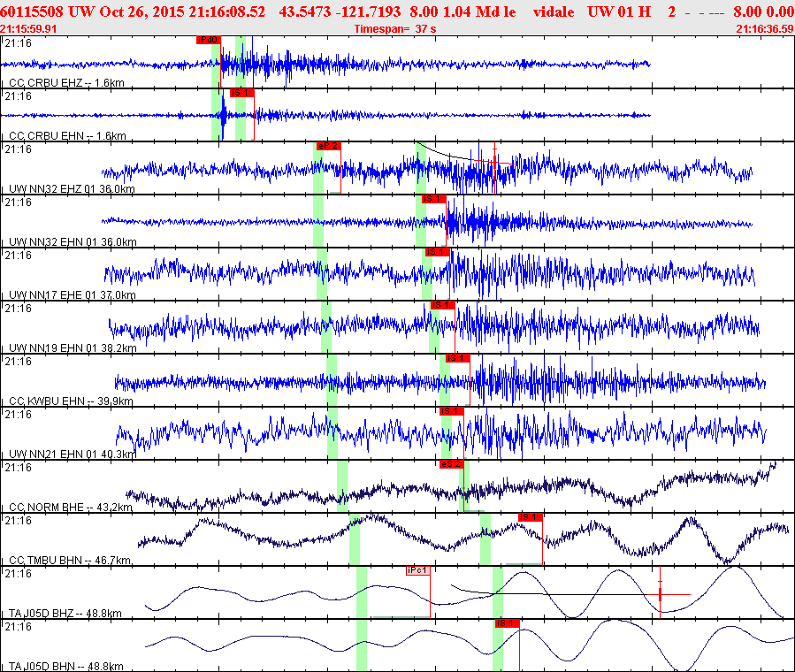
Task: Select the iS 1 pick on TMBU BHN
Action: (531, 517)
